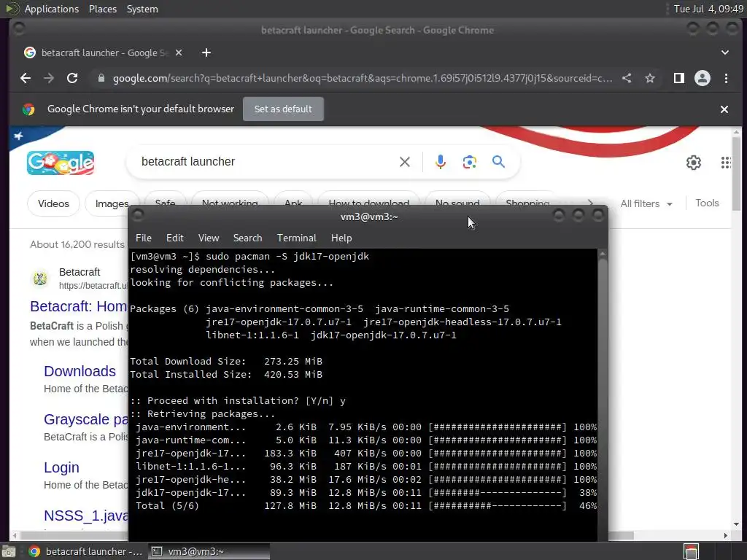Viewport: 747px width, 560px height.
Task: Click the forward navigation arrow in Chrome
Action: click(49, 78)
